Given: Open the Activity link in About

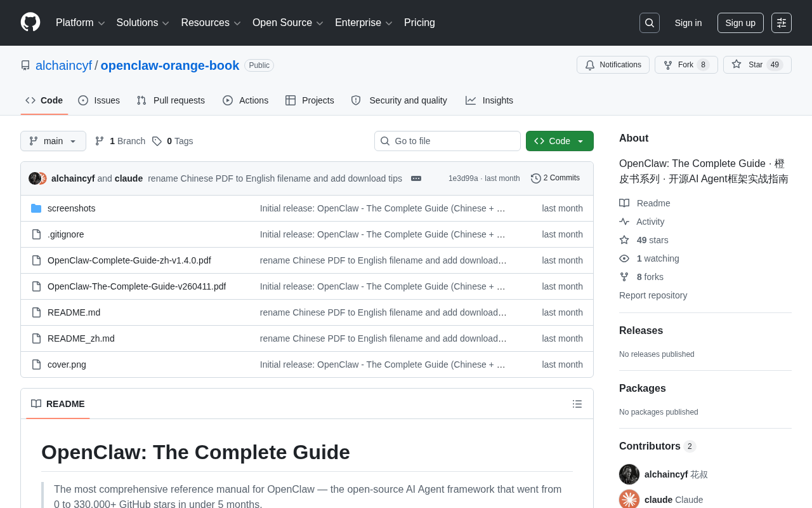Looking at the screenshot, I should [642, 222].
